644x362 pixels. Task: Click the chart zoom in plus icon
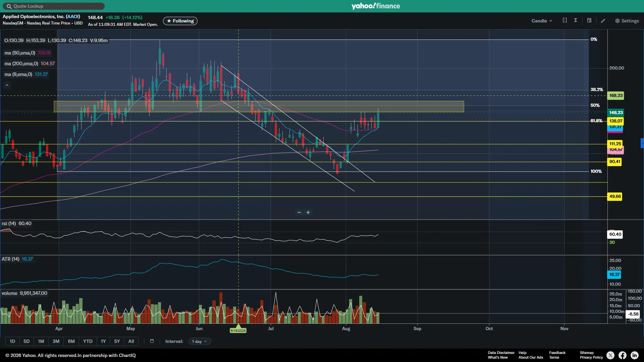click(x=308, y=213)
